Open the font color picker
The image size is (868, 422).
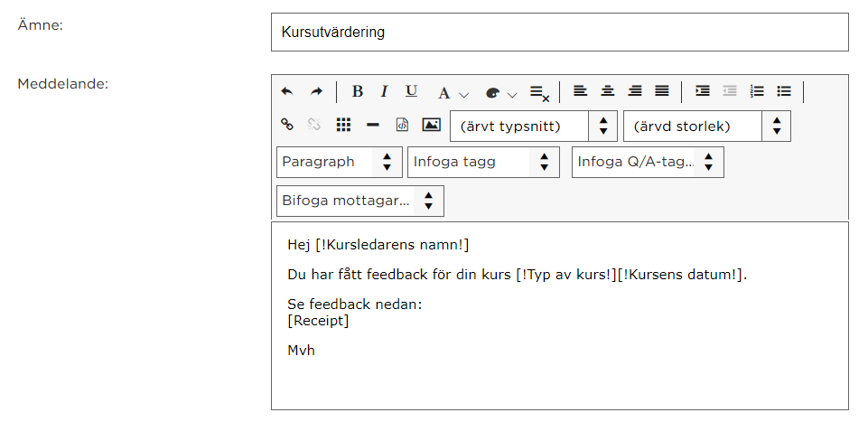point(453,93)
